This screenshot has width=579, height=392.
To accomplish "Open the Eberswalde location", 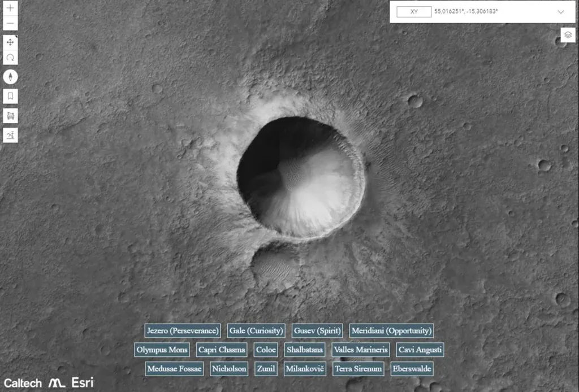I will pyautogui.click(x=412, y=369).
